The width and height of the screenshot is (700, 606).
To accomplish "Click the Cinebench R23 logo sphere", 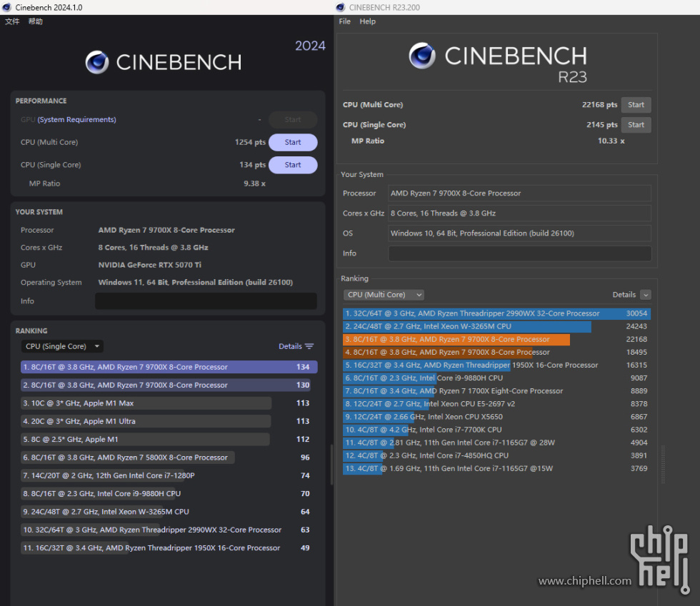I will pyautogui.click(x=422, y=56).
